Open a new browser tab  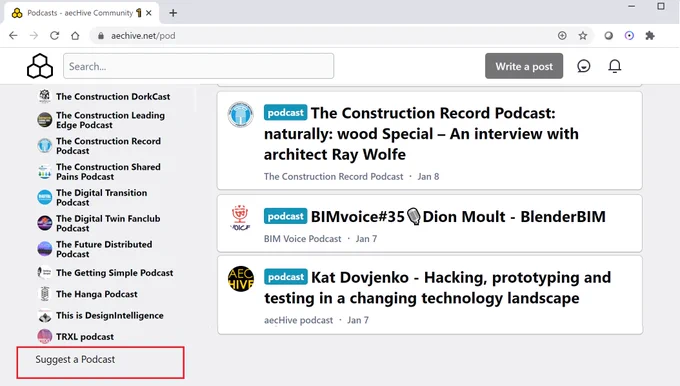173,13
